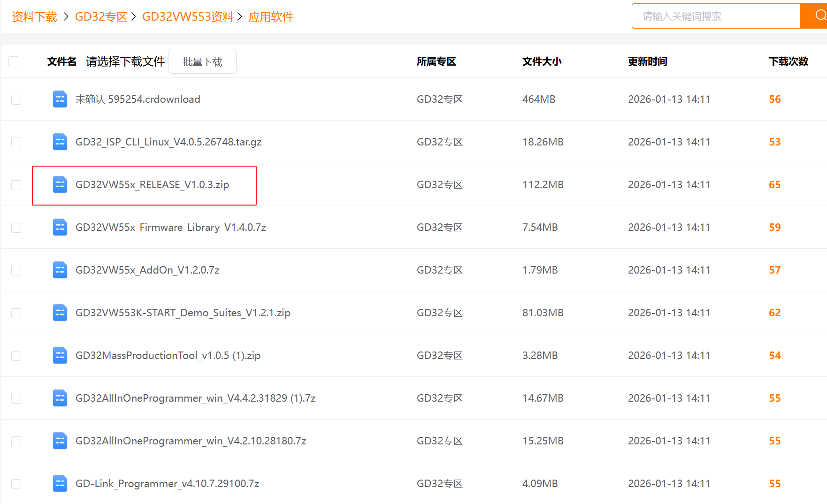
Task: Click the 4.09MB file size cell
Action: click(x=540, y=483)
